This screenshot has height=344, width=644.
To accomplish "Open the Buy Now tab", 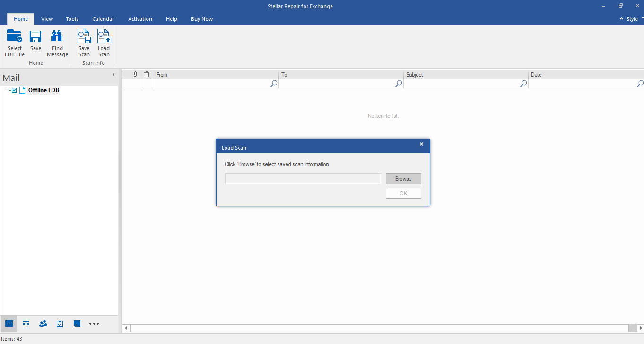I will [202, 19].
